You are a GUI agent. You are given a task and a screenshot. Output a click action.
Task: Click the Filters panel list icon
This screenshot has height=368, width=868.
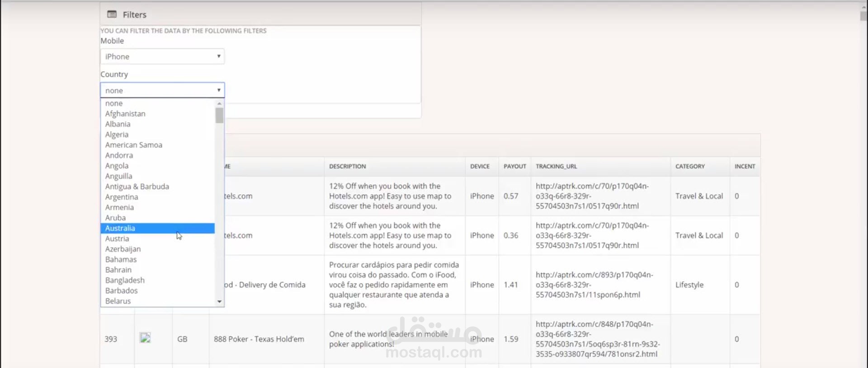coord(112,14)
